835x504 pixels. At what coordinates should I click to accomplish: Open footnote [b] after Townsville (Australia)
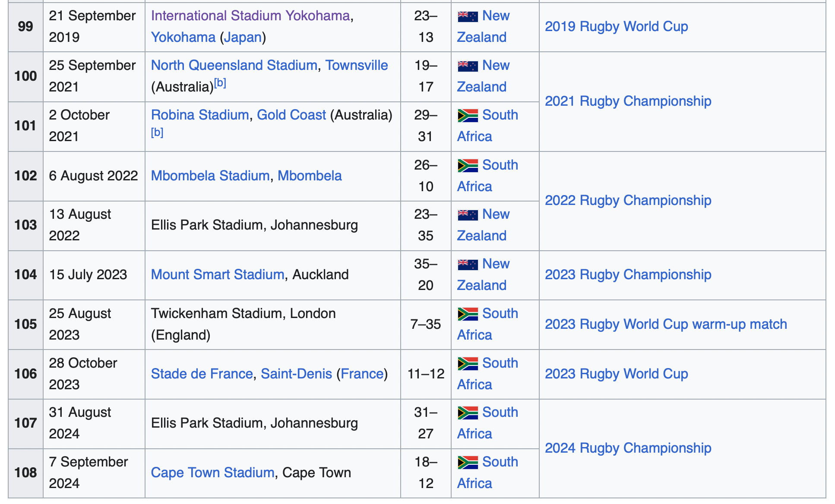pos(220,82)
